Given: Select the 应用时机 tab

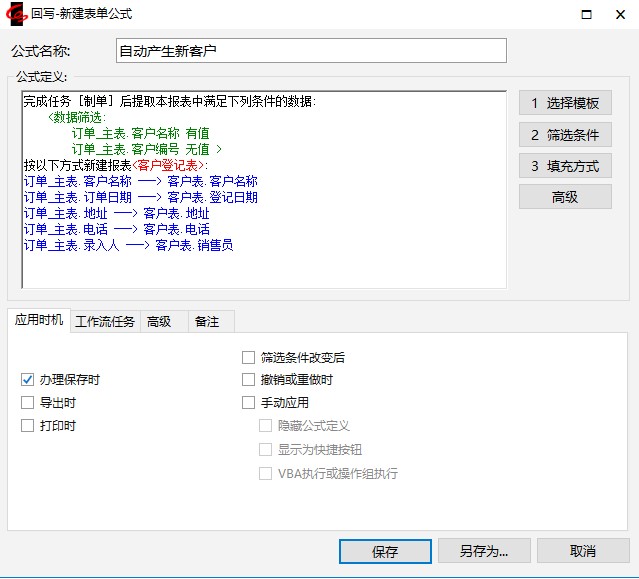Looking at the screenshot, I should pyautogui.click(x=39, y=321).
